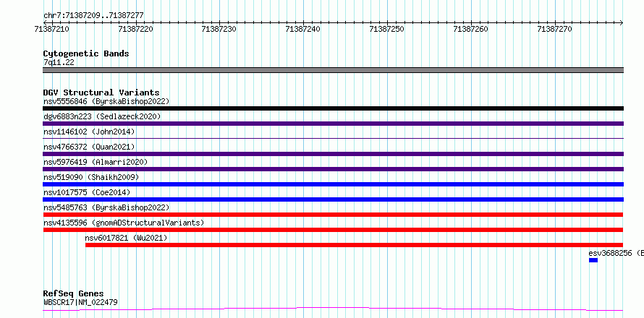
Task: Click the right arrowhead of the ruler
Action: coord(622,22)
